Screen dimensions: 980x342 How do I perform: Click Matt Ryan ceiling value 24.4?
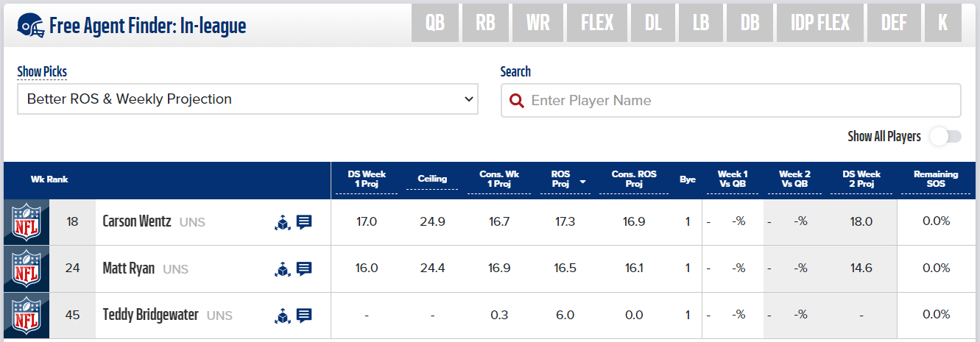click(432, 268)
